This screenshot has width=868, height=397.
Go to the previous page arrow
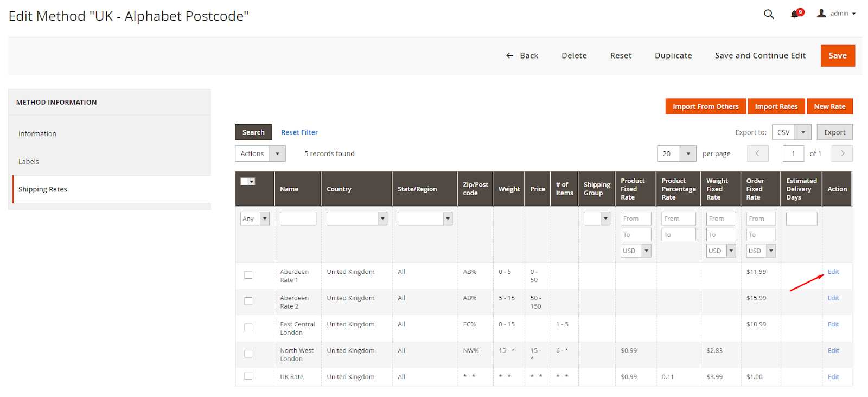(x=757, y=153)
